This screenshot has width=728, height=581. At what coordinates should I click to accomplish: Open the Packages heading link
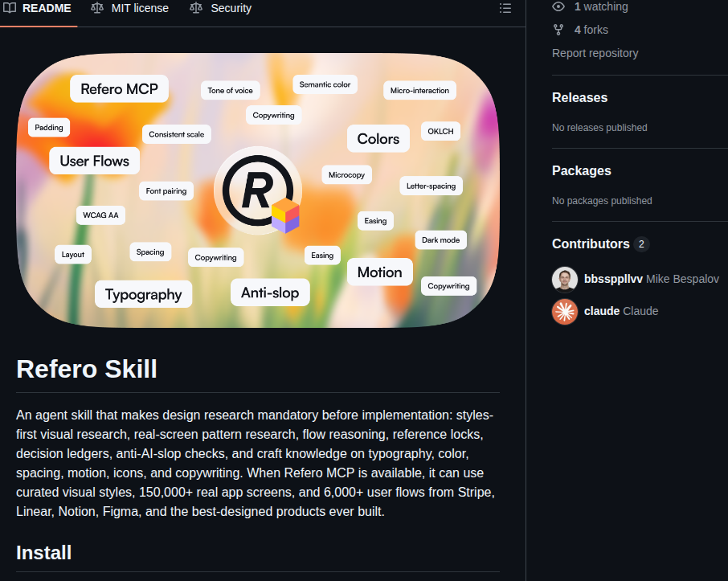(x=581, y=170)
